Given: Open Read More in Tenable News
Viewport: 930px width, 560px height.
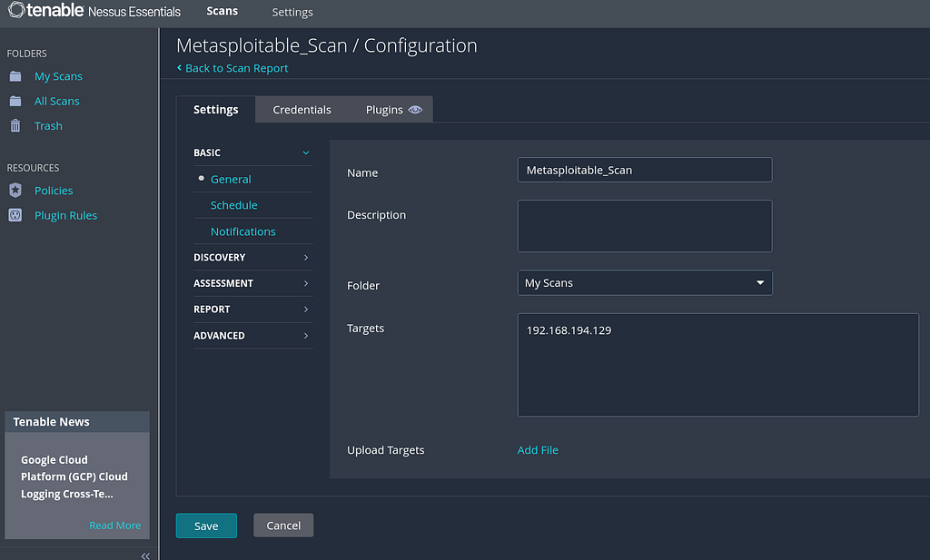Looking at the screenshot, I should [115, 526].
